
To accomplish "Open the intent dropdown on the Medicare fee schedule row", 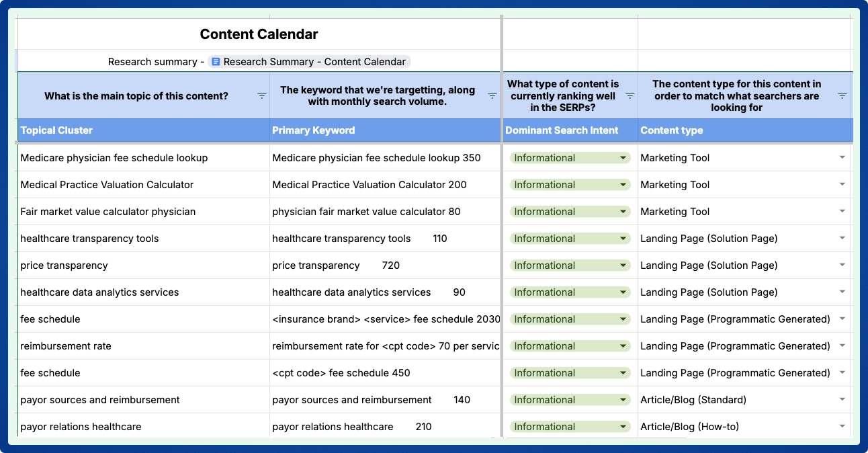I will [x=623, y=157].
